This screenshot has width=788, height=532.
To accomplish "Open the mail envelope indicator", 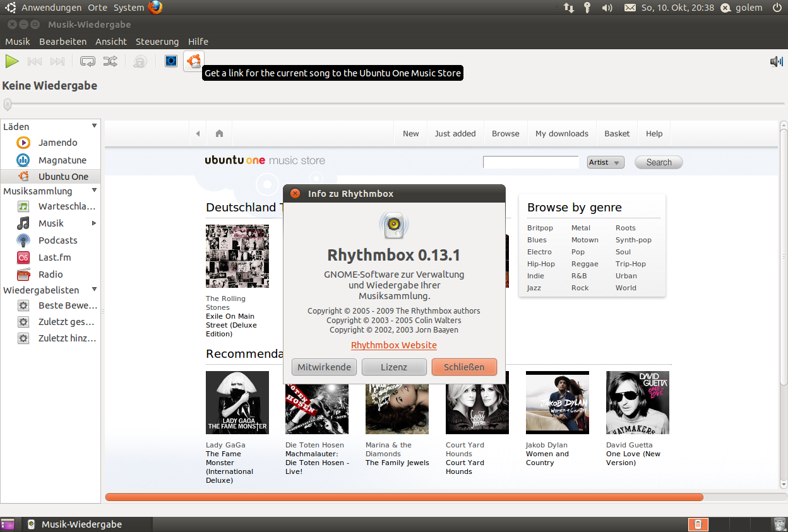I will (x=630, y=8).
